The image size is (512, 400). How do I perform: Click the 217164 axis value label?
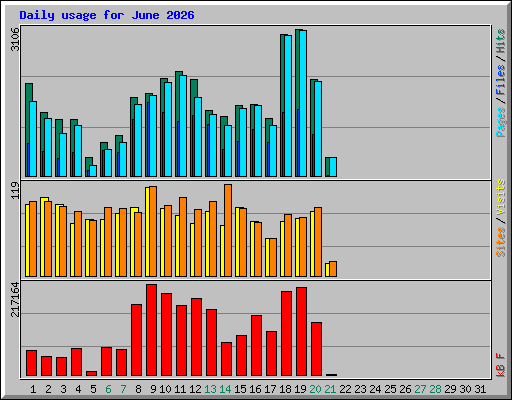pyautogui.click(x=15, y=299)
